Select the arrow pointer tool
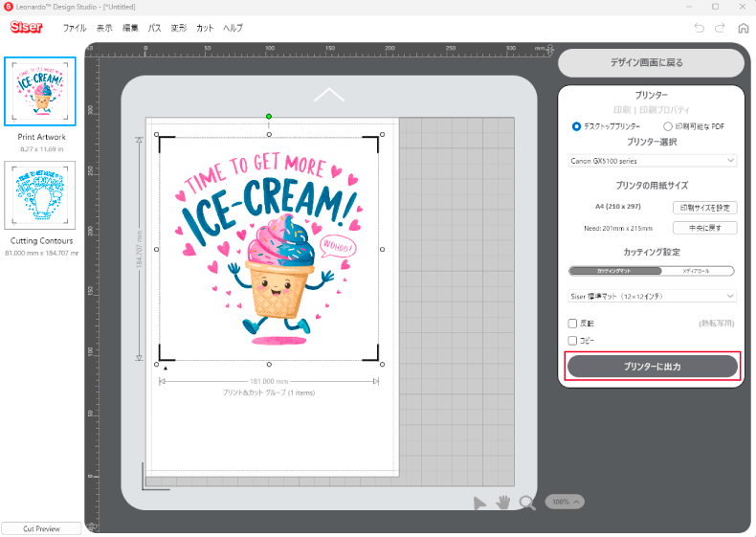 click(479, 503)
